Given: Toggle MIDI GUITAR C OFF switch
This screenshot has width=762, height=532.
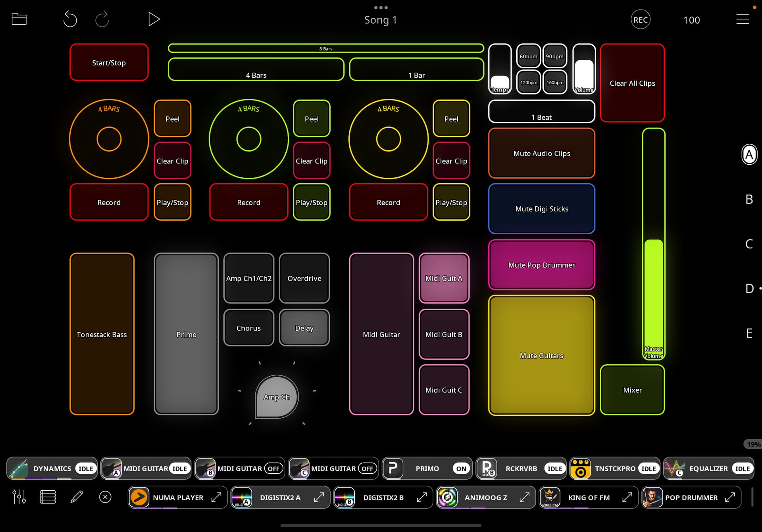Looking at the screenshot, I should (367, 469).
